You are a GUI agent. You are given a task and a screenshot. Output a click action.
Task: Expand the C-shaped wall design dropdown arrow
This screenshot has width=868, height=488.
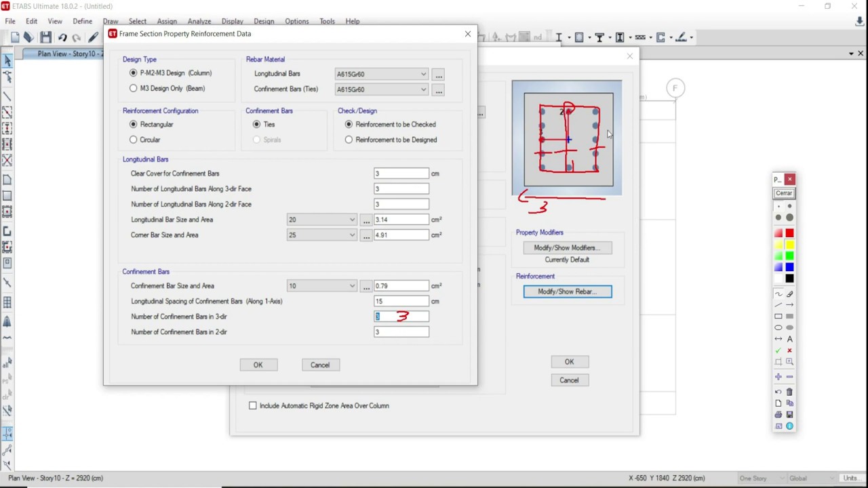coord(670,37)
